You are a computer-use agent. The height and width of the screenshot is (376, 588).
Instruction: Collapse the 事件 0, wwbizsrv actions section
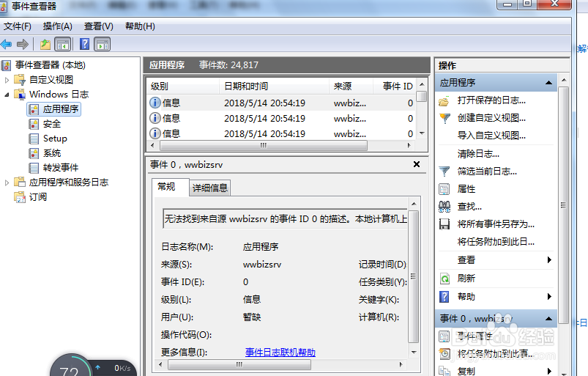[548, 319]
